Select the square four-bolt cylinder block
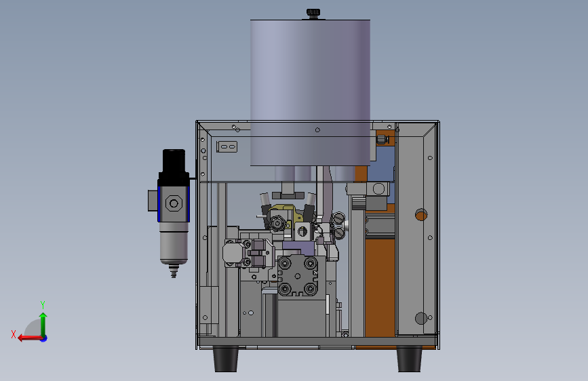Viewport: 588px width, 381px height. click(x=297, y=276)
